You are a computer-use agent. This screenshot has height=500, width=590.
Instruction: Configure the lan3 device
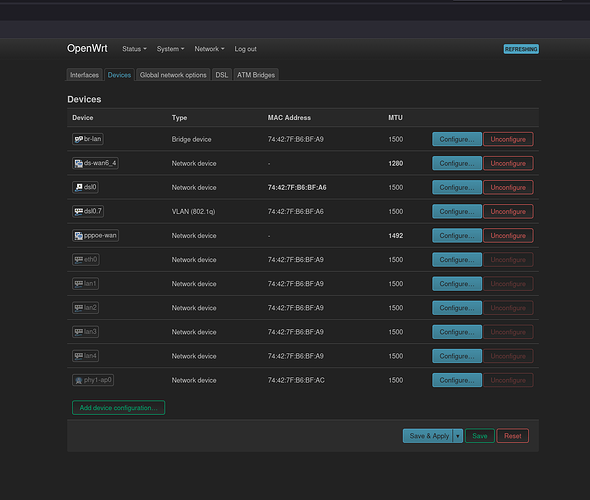pyautogui.click(x=457, y=332)
